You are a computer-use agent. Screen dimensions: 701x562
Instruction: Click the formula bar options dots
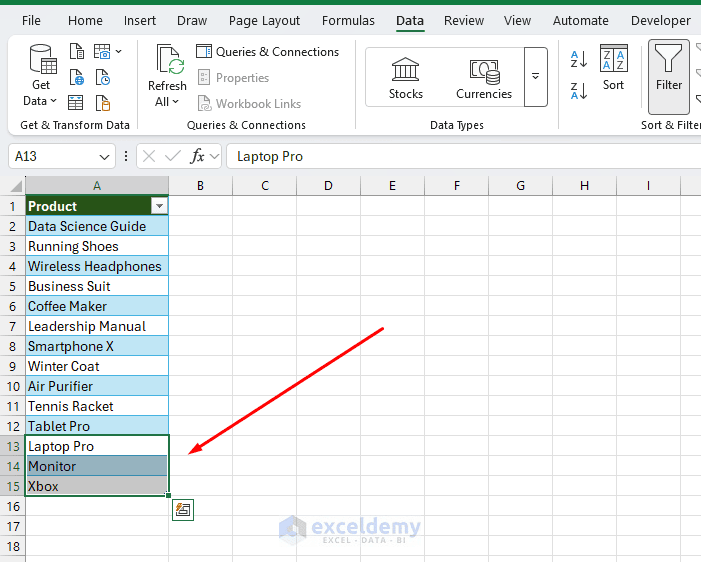pyautogui.click(x=126, y=156)
